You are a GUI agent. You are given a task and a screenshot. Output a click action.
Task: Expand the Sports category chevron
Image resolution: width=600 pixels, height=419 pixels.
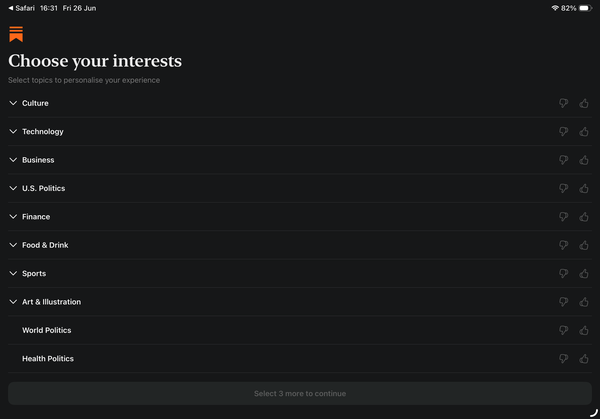tap(13, 273)
